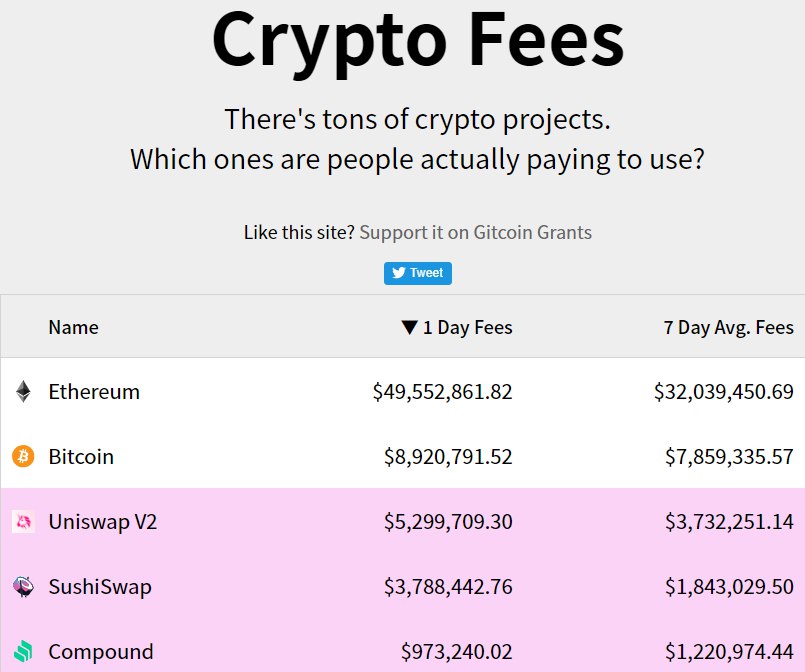Click Bitcoin 7 day average $7,859,335.57
Image resolution: width=805 pixels, height=672 pixels.
[x=730, y=457]
